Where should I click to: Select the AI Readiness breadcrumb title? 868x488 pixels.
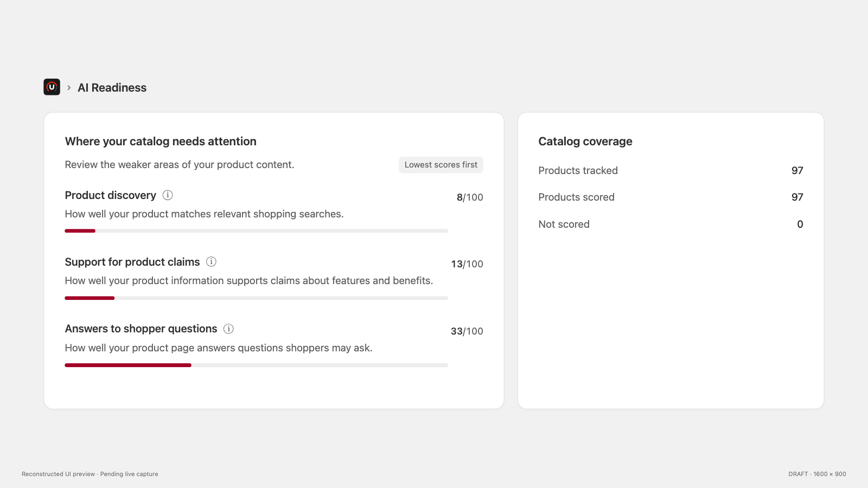click(112, 87)
